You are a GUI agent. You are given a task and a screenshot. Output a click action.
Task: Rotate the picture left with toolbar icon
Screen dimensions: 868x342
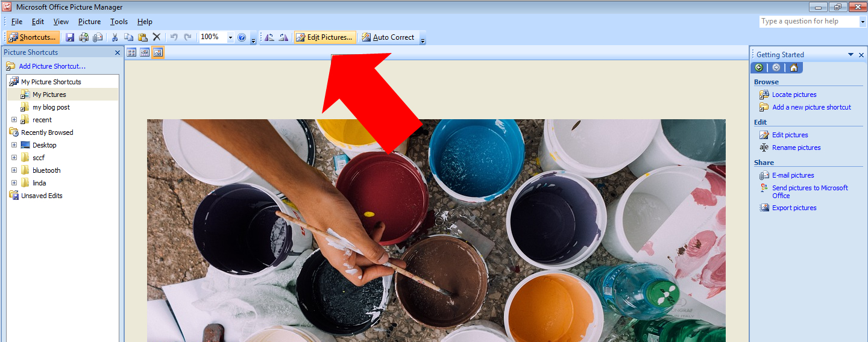[x=269, y=37]
